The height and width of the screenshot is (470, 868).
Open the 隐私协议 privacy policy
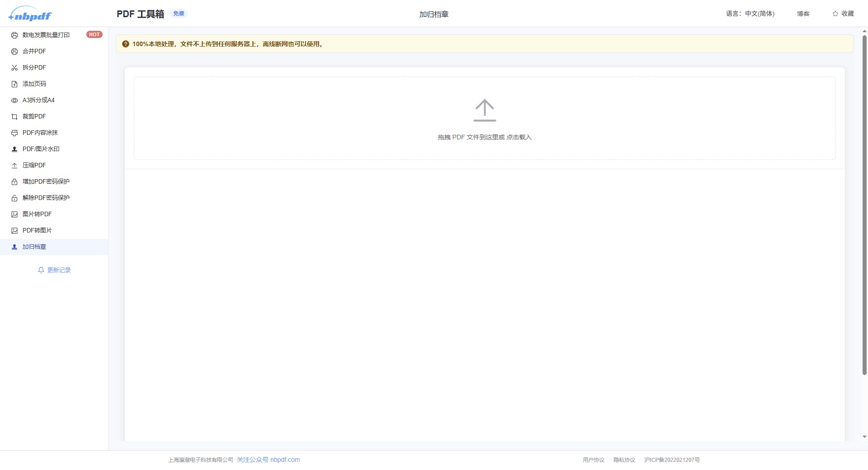pyautogui.click(x=624, y=460)
